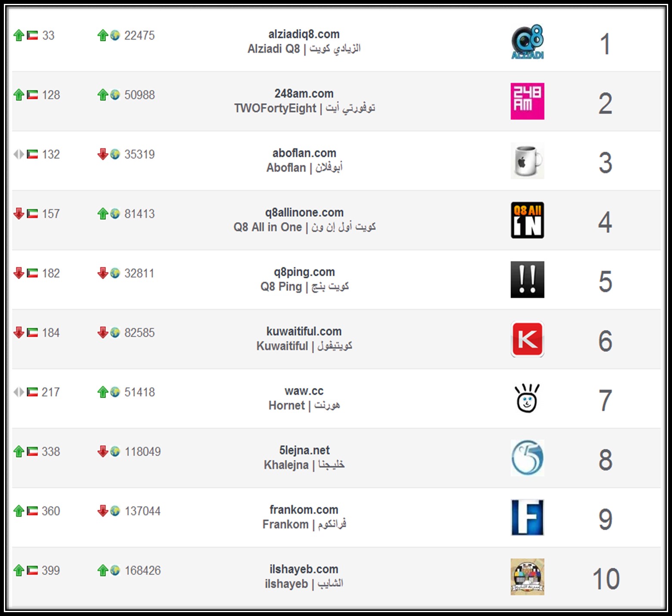
Task: Open the alziadiq8.com link
Action: [304, 34]
